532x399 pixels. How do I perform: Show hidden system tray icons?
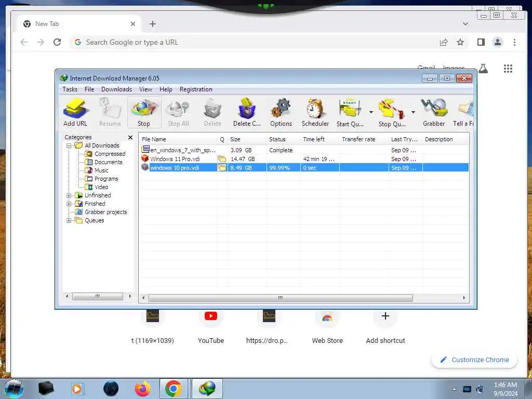tap(454, 389)
